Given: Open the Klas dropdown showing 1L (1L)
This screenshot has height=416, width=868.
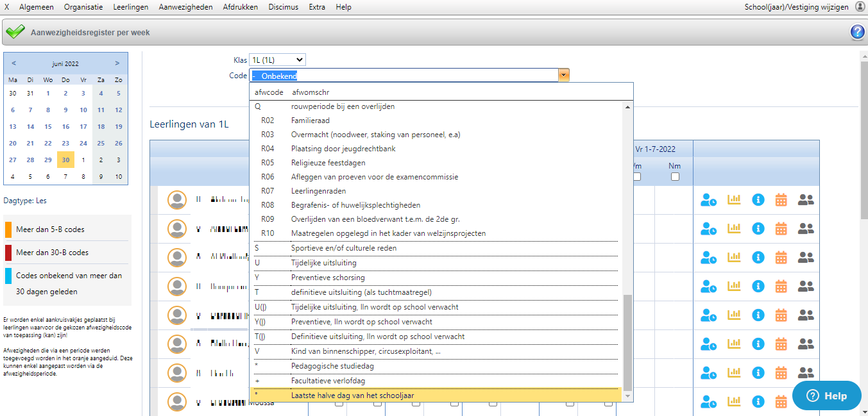Looking at the screenshot, I should click(277, 60).
